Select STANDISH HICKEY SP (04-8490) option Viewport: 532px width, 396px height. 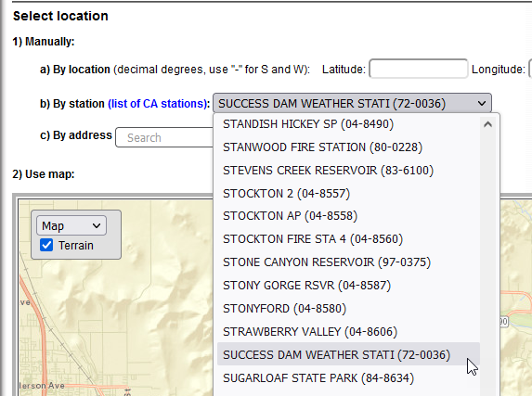coord(348,124)
